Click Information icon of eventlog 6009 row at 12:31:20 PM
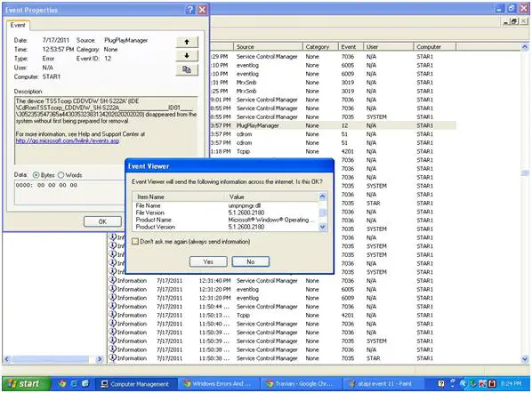The image size is (532, 393). [113, 297]
